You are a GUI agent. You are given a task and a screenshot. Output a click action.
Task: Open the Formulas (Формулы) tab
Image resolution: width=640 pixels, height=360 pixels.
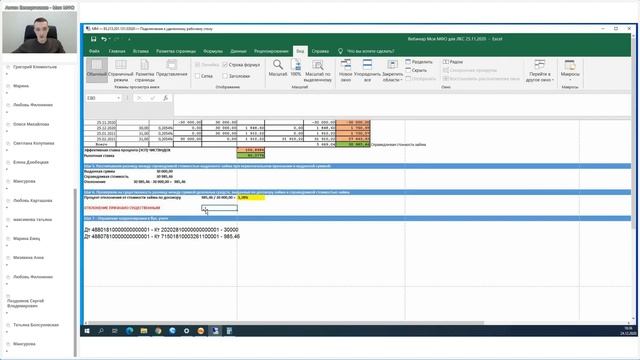pos(213,51)
